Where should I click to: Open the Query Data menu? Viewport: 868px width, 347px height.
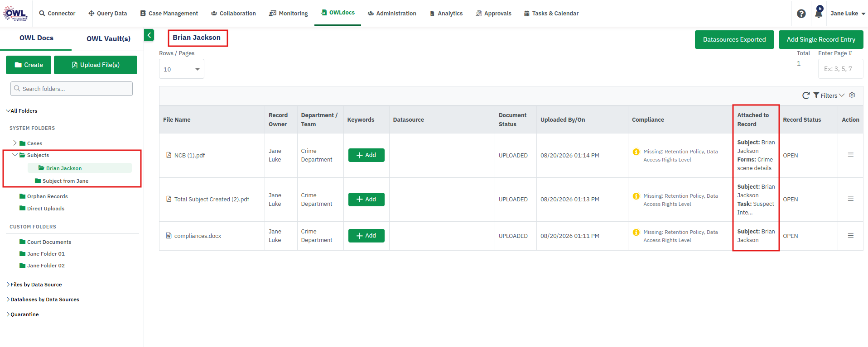108,14
